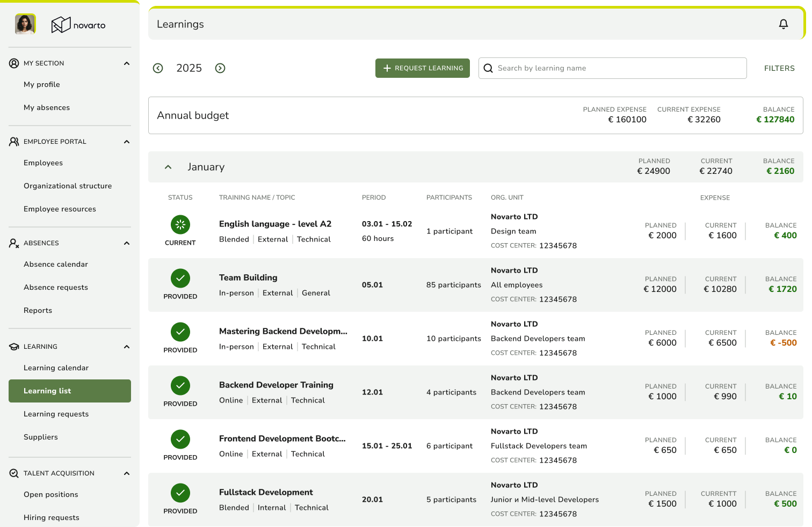Click the My Section person icon

(x=14, y=63)
